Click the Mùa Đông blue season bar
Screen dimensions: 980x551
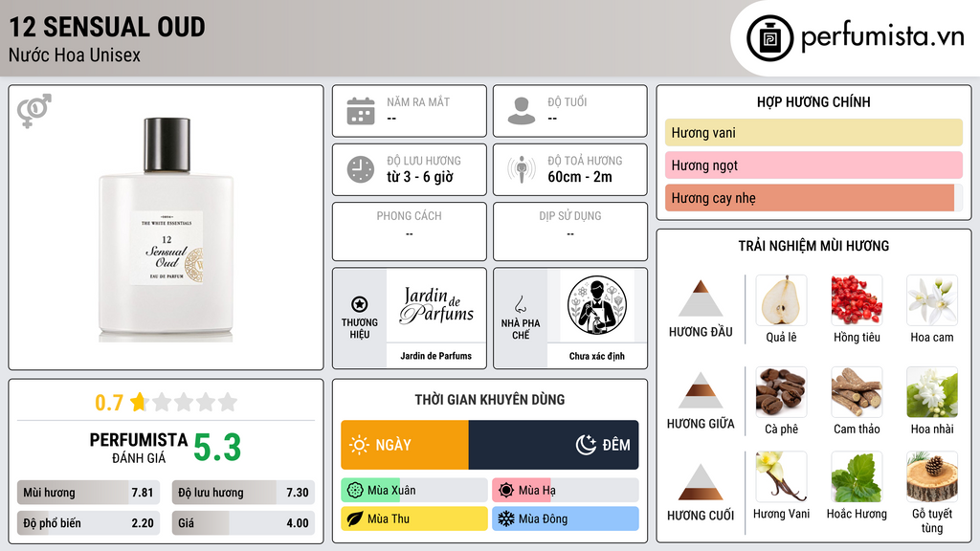[566, 518]
